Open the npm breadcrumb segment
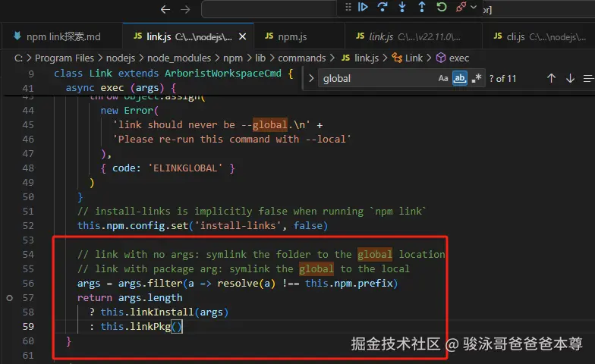This screenshot has height=364, width=595. click(x=232, y=58)
